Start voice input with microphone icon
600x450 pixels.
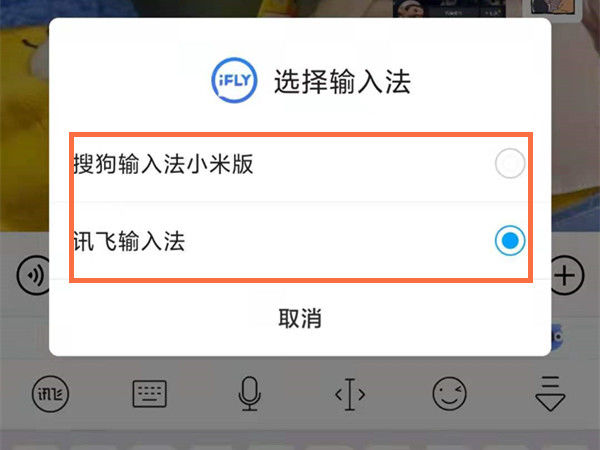click(249, 394)
